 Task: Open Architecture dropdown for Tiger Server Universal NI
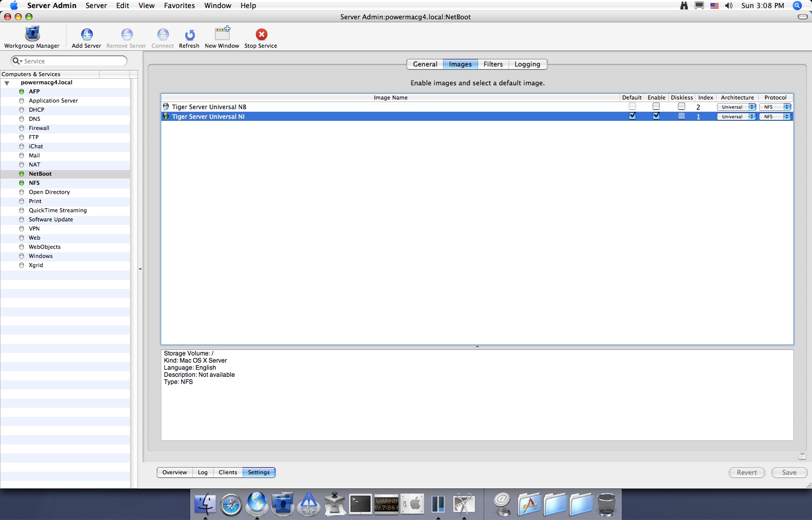pos(736,117)
